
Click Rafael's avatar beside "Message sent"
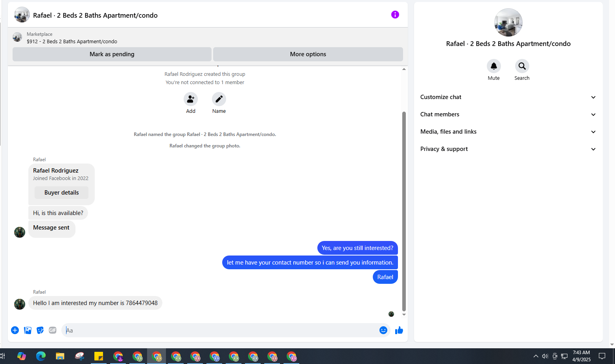[20, 232]
